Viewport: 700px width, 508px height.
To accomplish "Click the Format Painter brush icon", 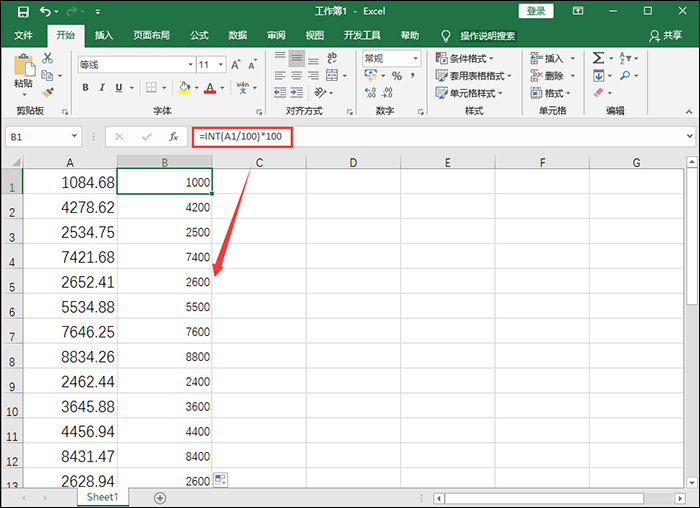I will coord(47,92).
